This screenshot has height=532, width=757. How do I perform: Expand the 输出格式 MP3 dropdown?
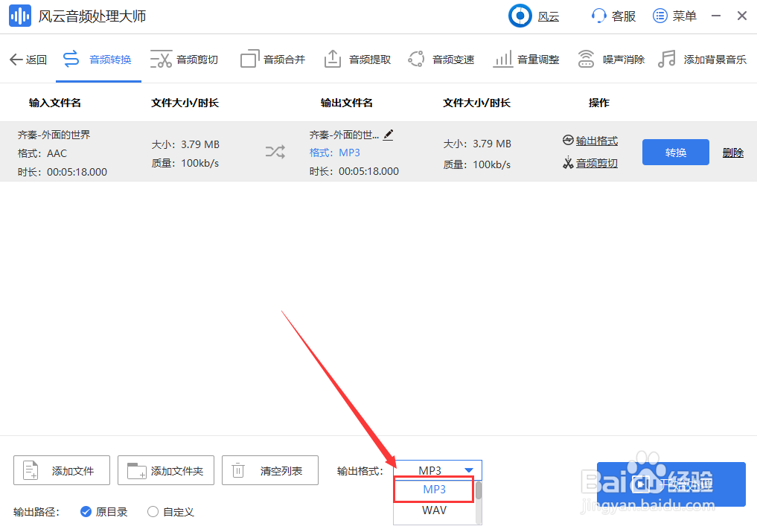tap(438, 469)
